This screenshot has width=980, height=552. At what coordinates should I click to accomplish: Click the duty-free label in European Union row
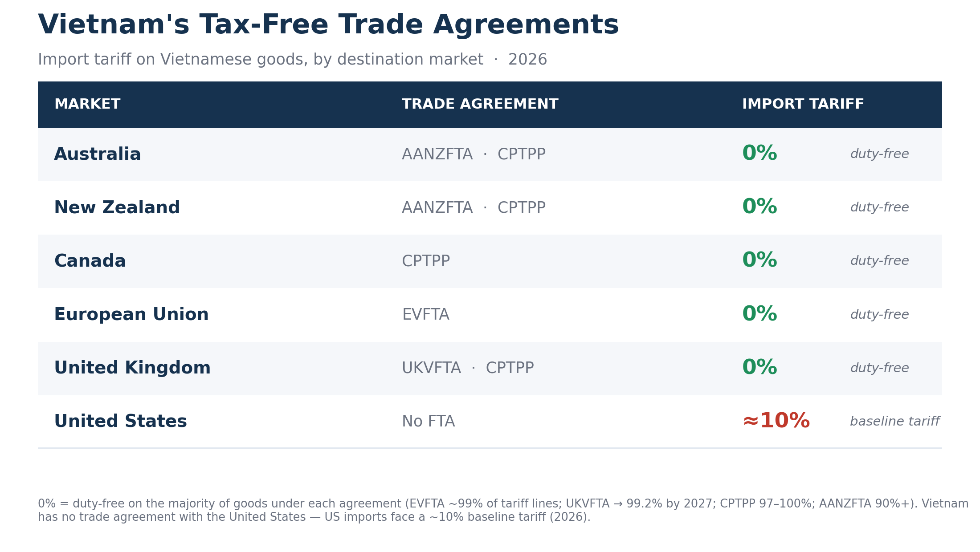click(x=880, y=315)
